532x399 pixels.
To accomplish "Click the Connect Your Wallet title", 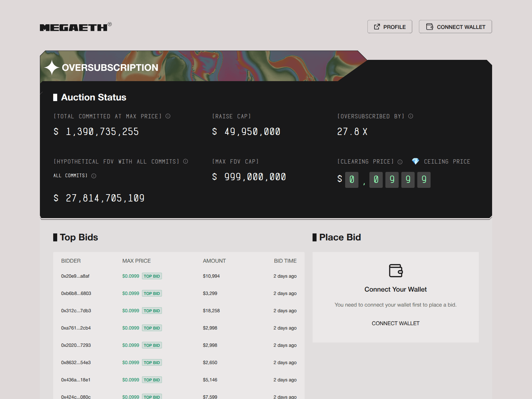I will tap(396, 289).
